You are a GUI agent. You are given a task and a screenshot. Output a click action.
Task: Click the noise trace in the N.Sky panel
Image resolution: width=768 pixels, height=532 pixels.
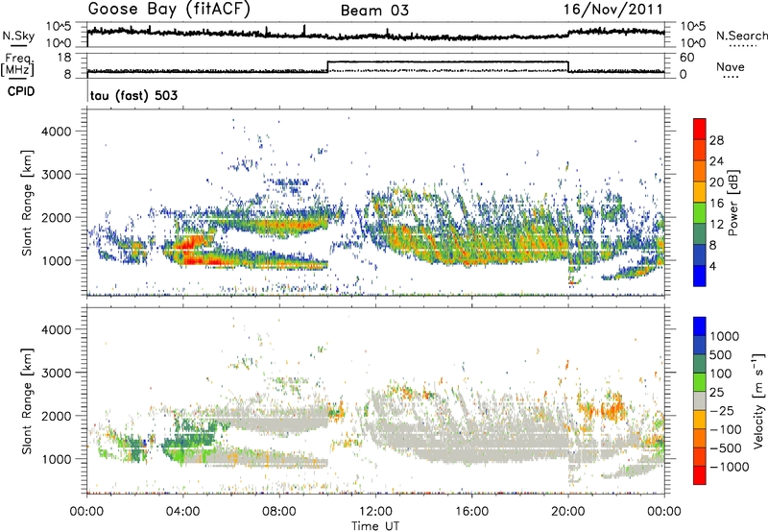click(375, 34)
